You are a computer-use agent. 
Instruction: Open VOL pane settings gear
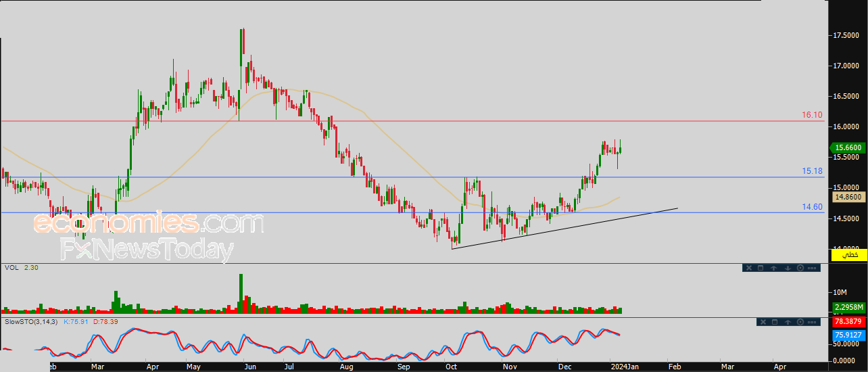pyautogui.click(x=800, y=268)
